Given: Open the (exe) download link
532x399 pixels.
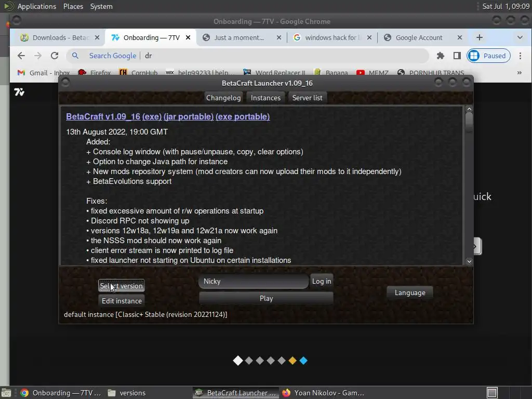Looking at the screenshot, I should pos(152,116).
